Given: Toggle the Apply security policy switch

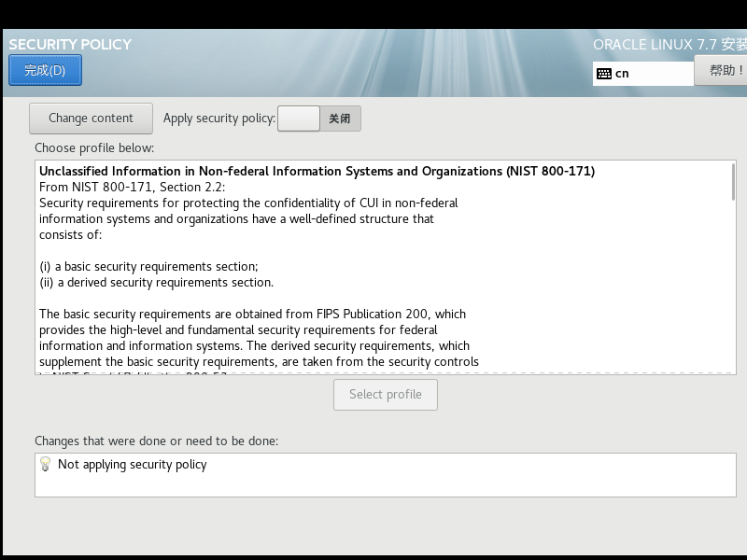Looking at the screenshot, I should (x=319, y=119).
